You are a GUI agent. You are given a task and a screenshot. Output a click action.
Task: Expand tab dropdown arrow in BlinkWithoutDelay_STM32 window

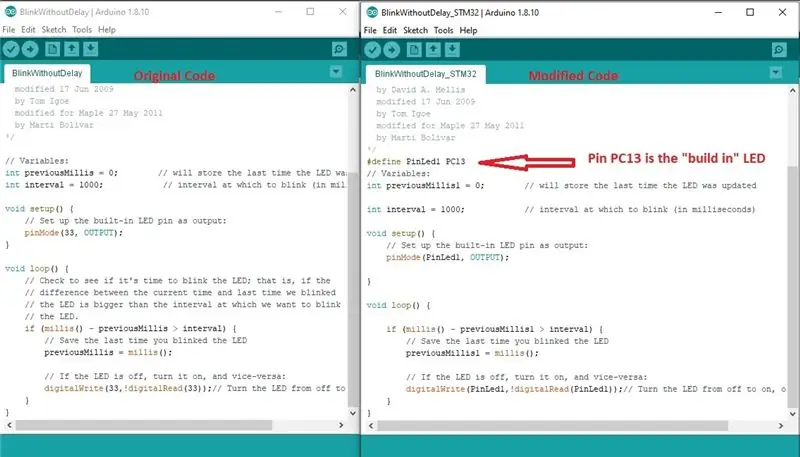coord(776,73)
